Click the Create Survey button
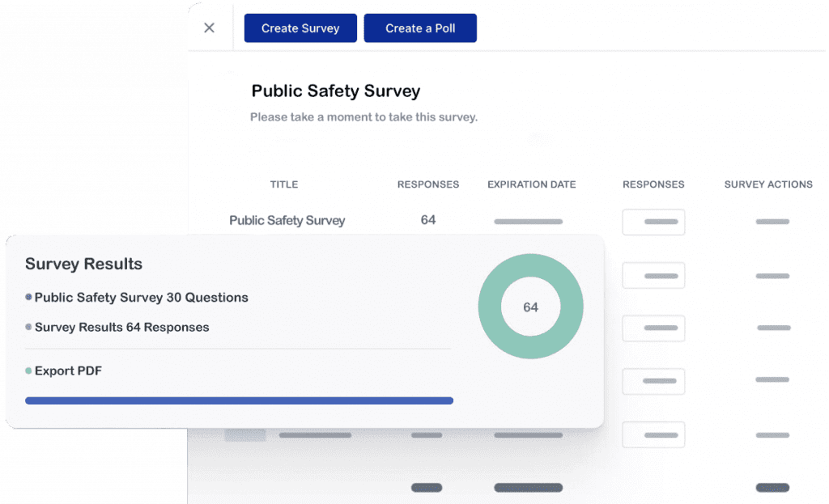The width and height of the screenshot is (829, 504). click(x=300, y=28)
